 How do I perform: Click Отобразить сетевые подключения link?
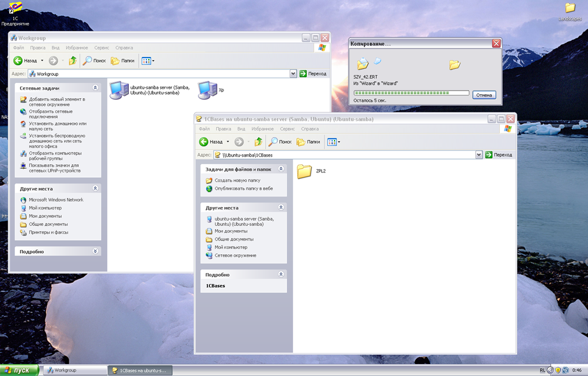point(51,114)
